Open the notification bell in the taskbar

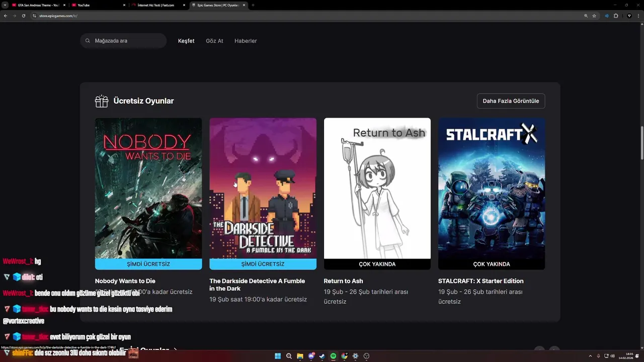(637, 356)
